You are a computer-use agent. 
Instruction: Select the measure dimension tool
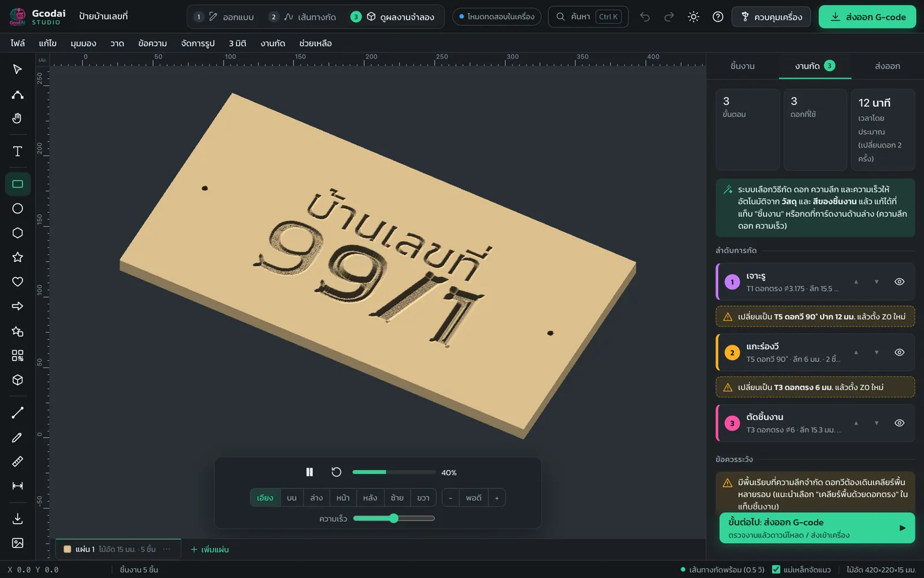[17, 486]
